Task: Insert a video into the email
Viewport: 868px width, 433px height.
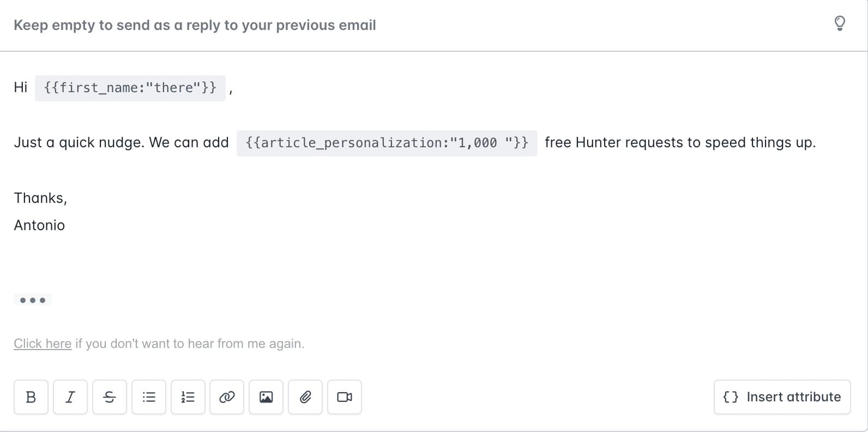Action: [x=345, y=397]
